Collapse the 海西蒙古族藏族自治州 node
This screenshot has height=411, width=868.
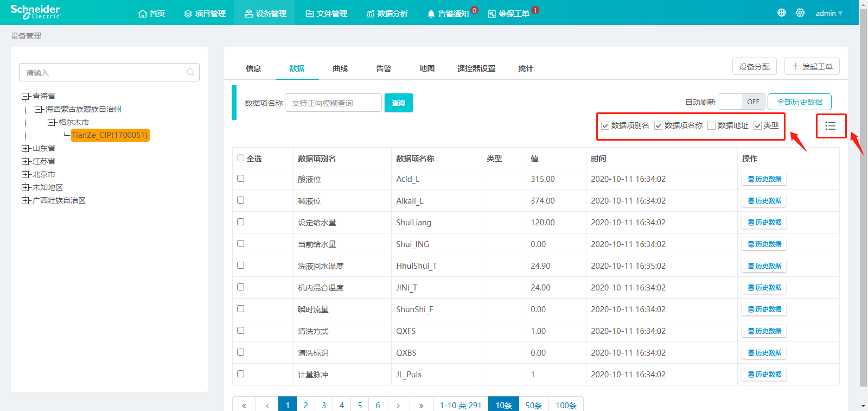click(38, 109)
